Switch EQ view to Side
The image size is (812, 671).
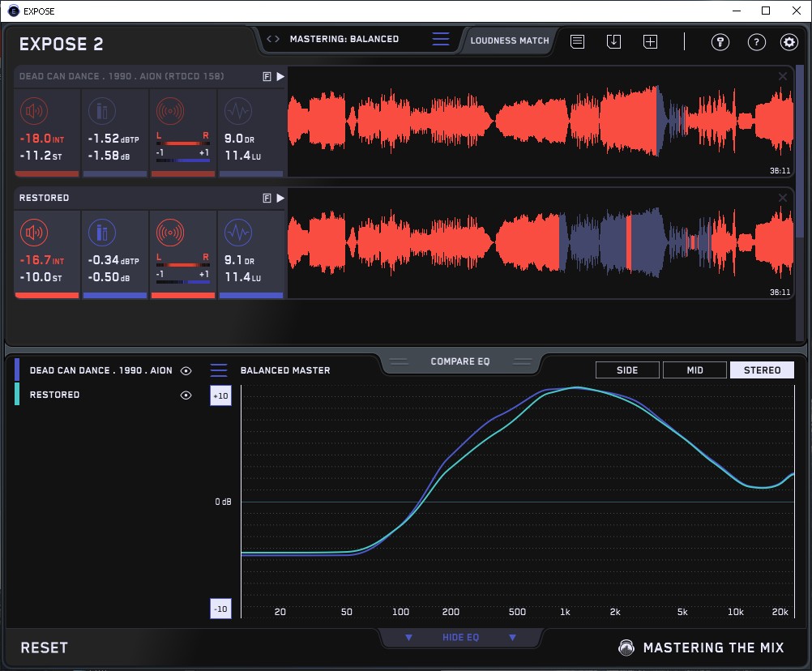pyautogui.click(x=627, y=370)
